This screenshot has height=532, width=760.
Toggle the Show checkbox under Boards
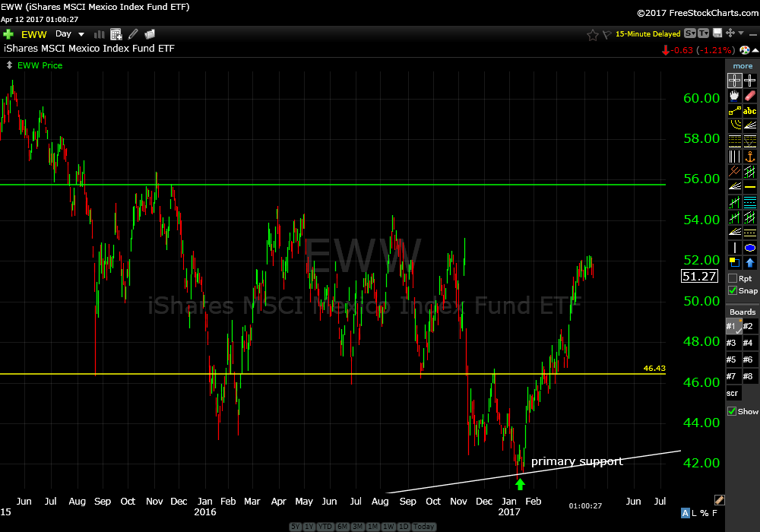[x=733, y=411]
